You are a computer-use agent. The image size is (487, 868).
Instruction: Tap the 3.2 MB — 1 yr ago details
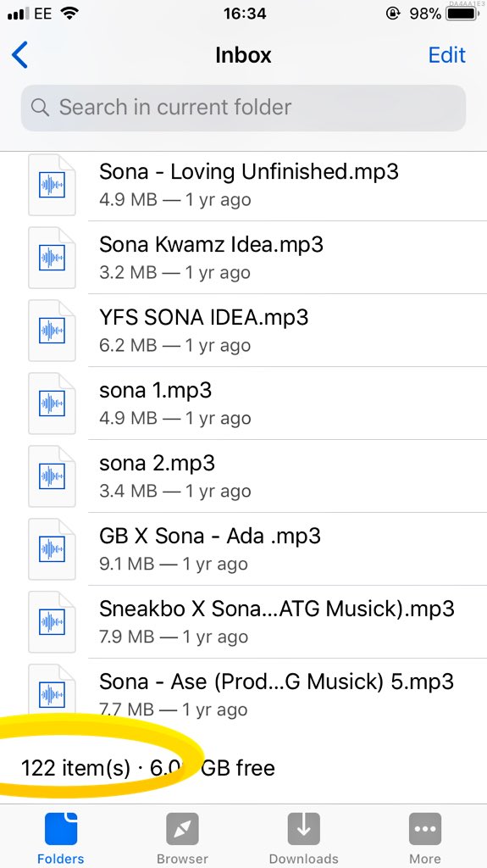click(174, 272)
